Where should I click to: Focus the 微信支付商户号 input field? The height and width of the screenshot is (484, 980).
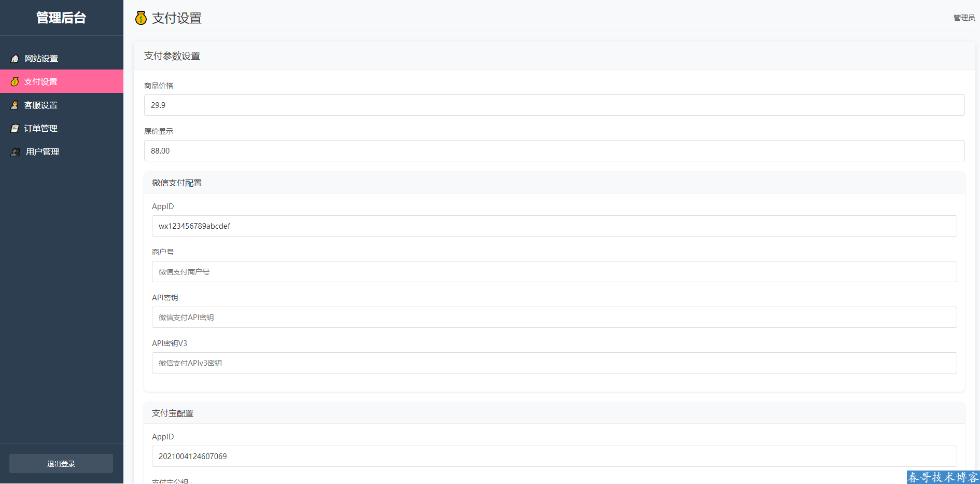[554, 271]
